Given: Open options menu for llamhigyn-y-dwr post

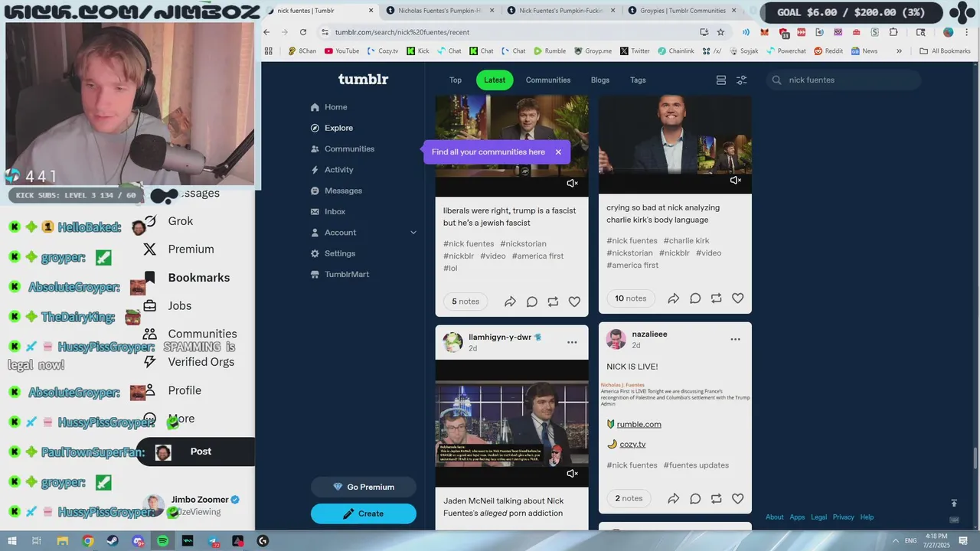Looking at the screenshot, I should pyautogui.click(x=572, y=342).
